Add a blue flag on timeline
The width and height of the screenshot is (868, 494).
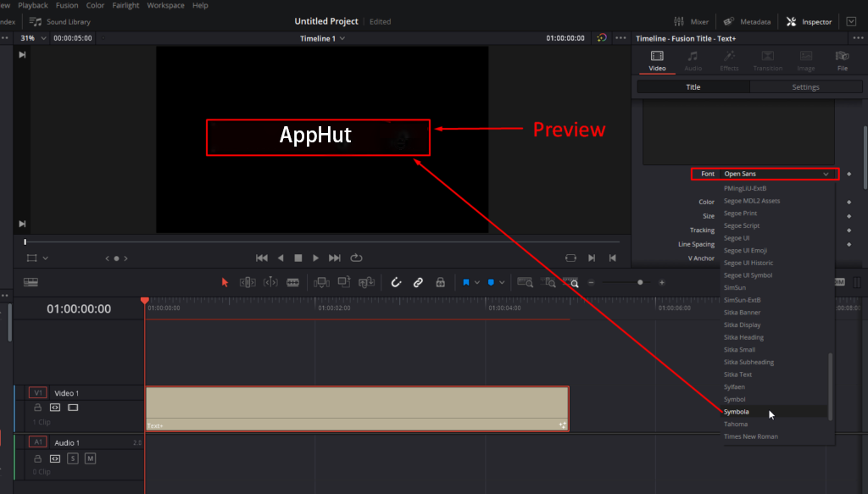click(x=466, y=282)
